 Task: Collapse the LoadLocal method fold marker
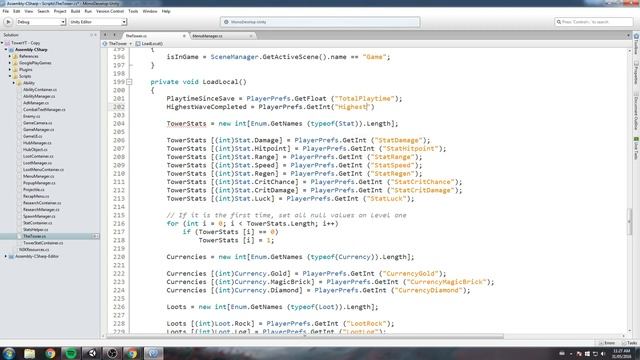tap(129, 82)
